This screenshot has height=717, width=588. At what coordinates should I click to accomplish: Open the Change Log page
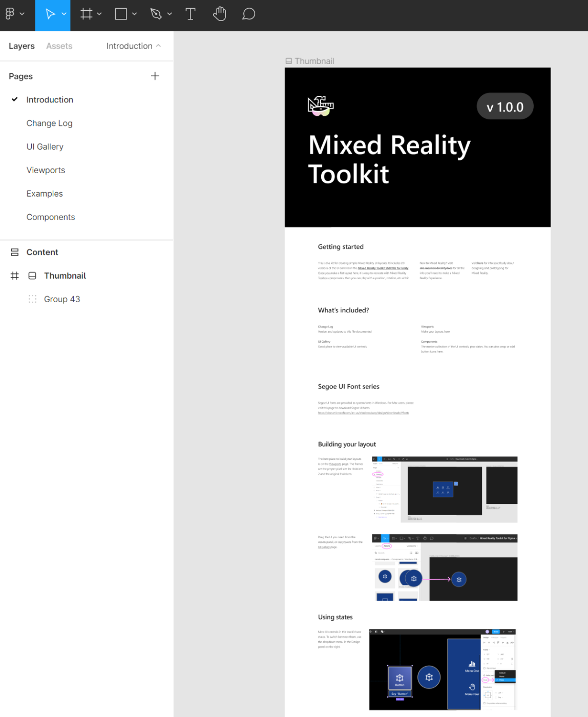click(50, 123)
